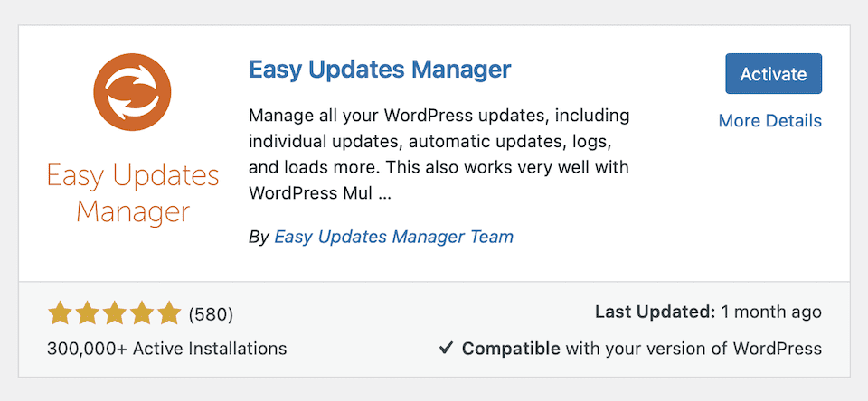Click the fourth gold rating star
Screen dimensions: 868x401
coord(142,314)
